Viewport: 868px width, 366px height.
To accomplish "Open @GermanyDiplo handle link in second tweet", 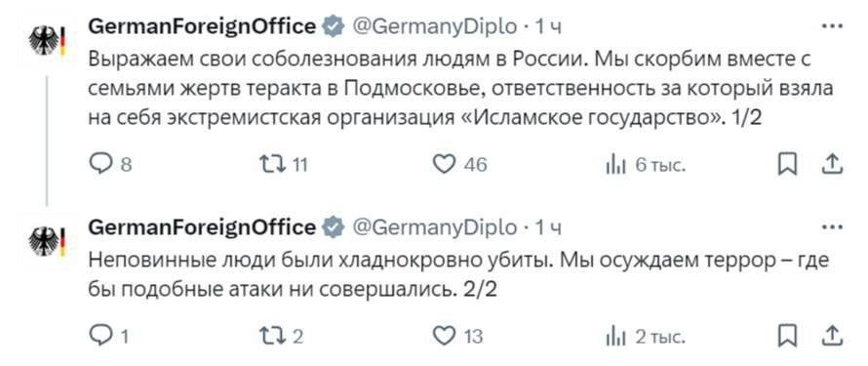I will coord(434,227).
